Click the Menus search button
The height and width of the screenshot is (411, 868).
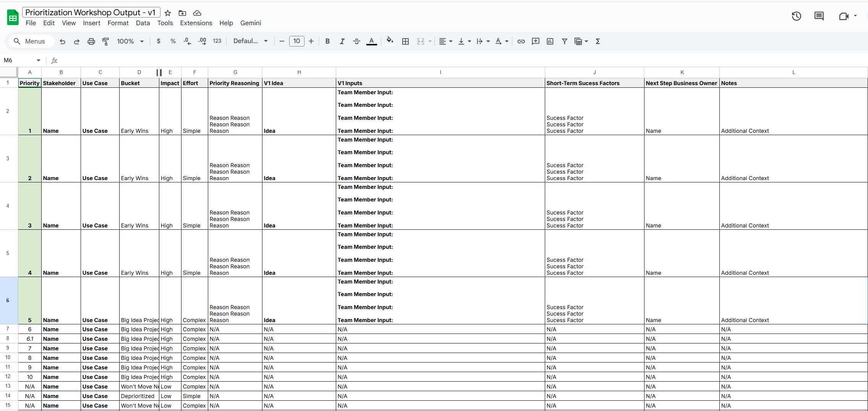(31, 41)
